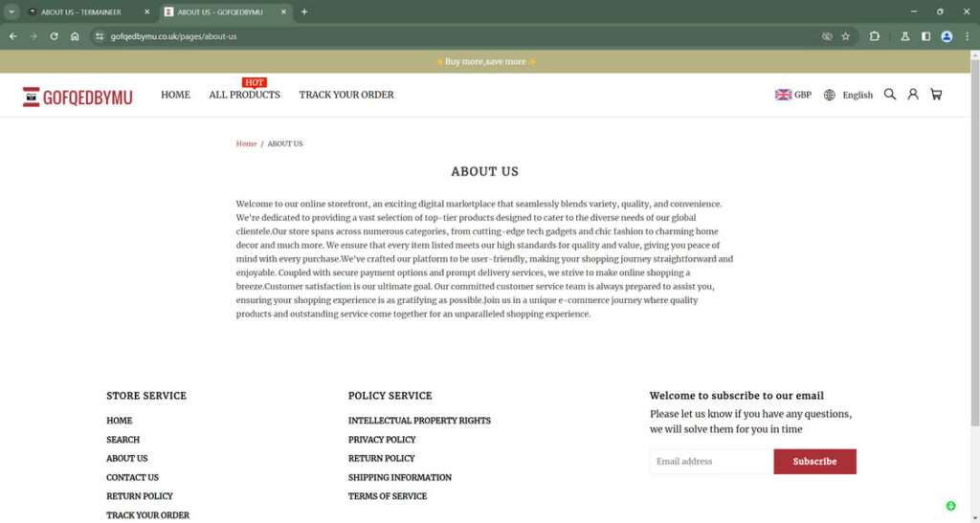
Task: Open RETURN POLICY under Store Service
Action: pyautogui.click(x=140, y=496)
